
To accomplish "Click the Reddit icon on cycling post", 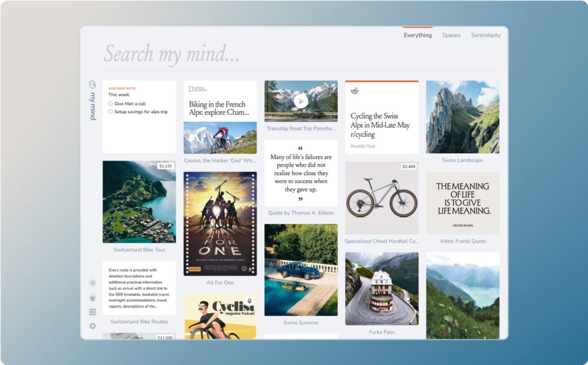I will pyautogui.click(x=354, y=91).
